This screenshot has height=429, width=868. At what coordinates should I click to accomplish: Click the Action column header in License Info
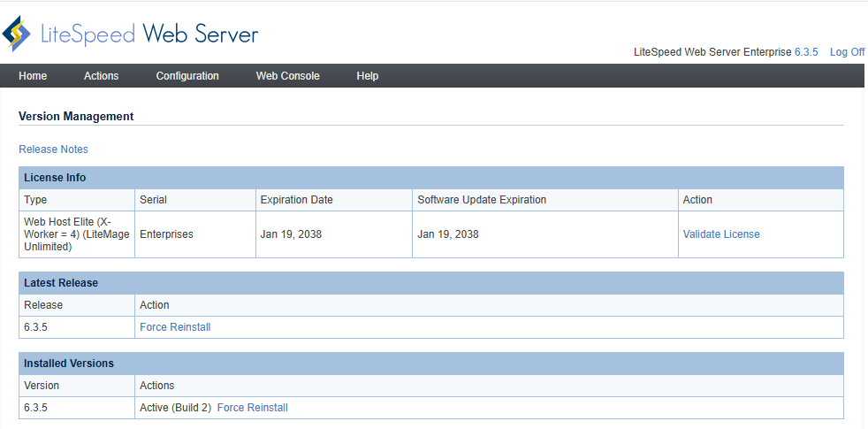coord(761,200)
